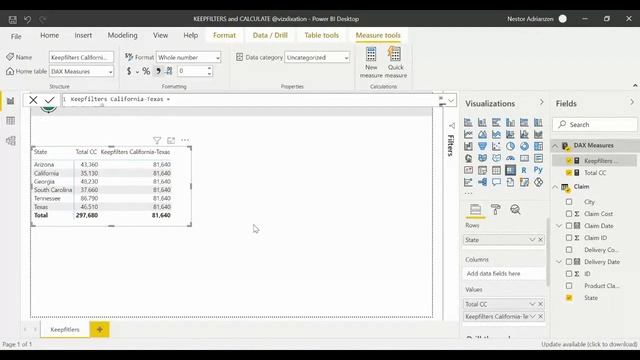Select the Filled map visualization
This screenshot has width=640, height=360.
[x=482, y=158]
